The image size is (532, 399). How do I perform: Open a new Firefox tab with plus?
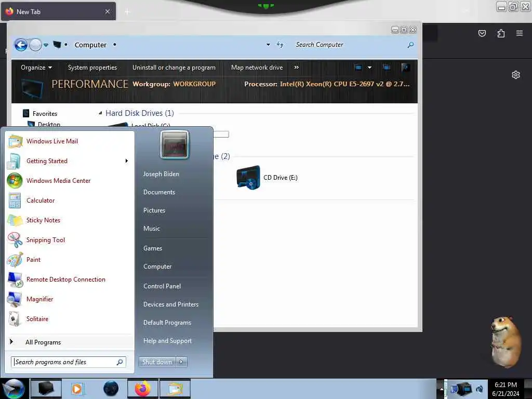coord(127,11)
